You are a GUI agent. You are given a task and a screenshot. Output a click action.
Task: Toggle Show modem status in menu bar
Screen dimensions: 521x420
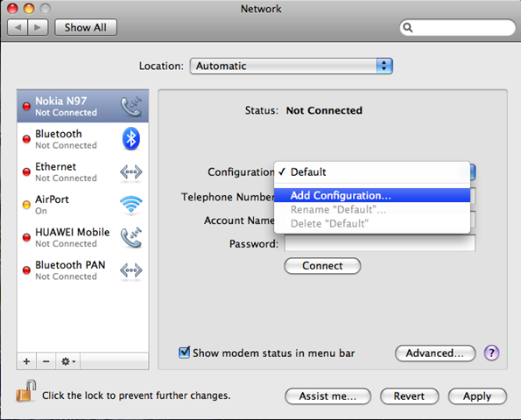(x=184, y=353)
